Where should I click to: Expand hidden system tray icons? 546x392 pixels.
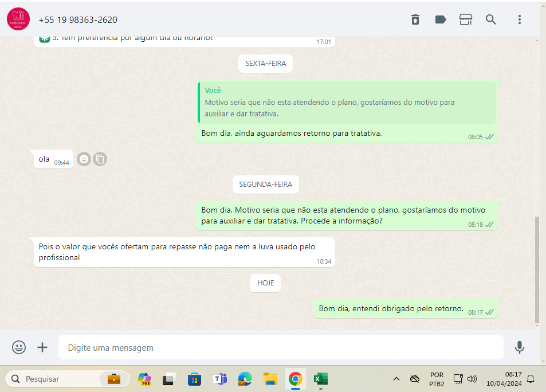point(396,379)
